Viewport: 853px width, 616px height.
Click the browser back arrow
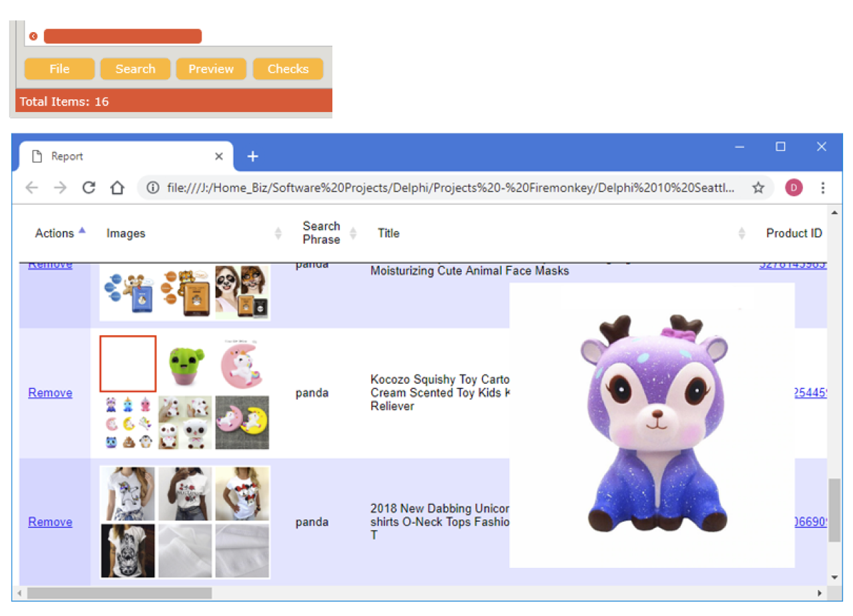[x=31, y=188]
